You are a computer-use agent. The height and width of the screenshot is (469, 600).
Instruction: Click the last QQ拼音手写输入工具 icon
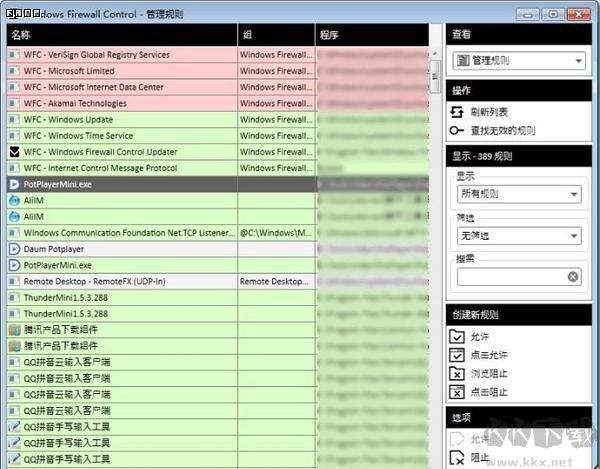tap(14, 459)
